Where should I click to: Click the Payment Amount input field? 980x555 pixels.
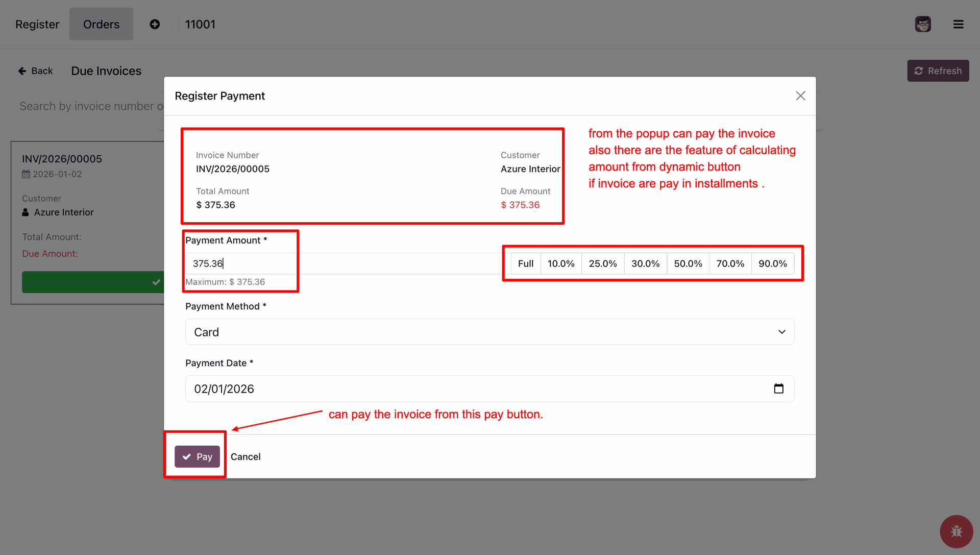pyautogui.click(x=342, y=264)
